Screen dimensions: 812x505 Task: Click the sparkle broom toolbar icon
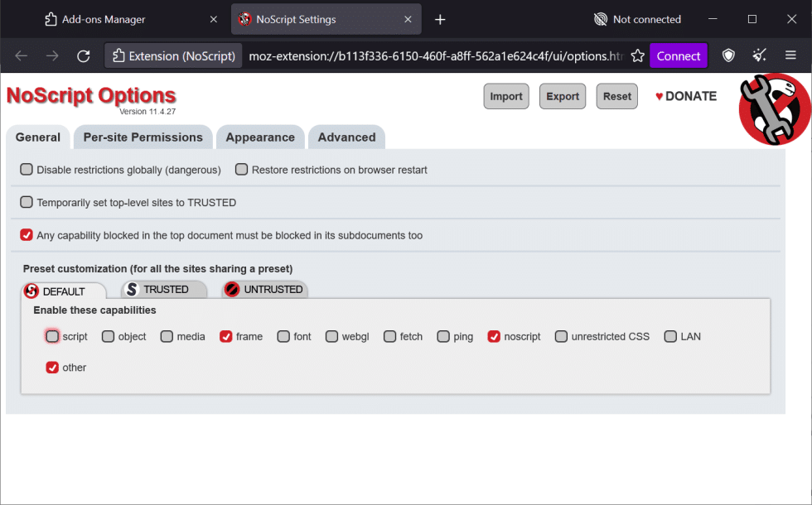[759, 55]
